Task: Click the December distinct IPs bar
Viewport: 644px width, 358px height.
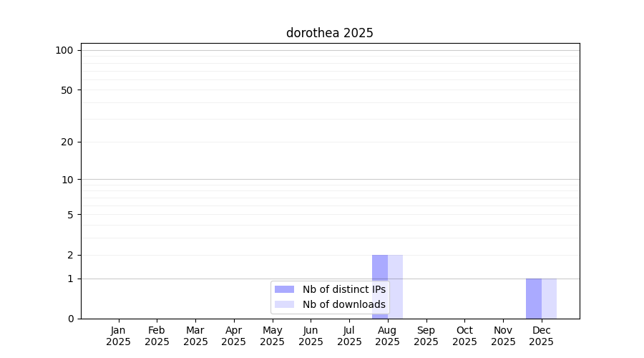Action: coord(534,299)
